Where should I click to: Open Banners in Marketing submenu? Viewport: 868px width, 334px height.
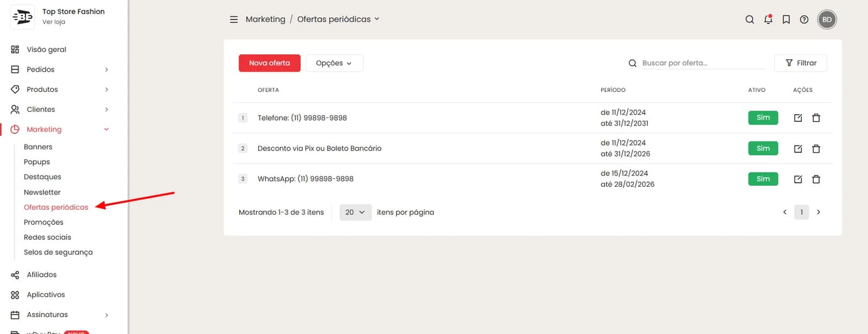38,147
